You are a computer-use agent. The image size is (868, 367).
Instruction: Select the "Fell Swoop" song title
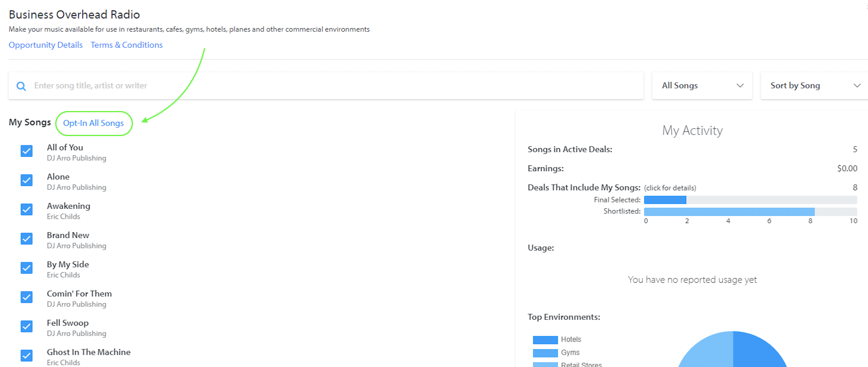coord(67,323)
